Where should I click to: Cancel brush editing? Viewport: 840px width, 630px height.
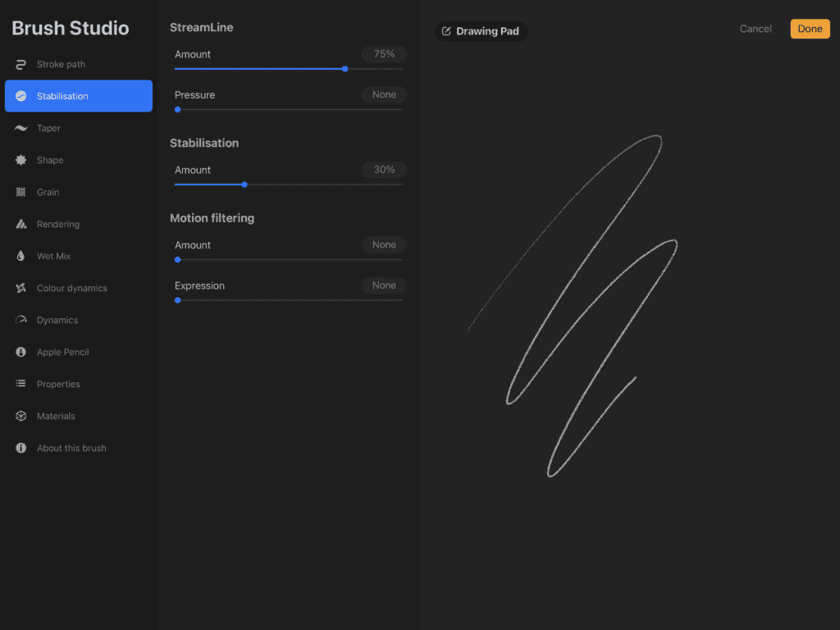(755, 28)
